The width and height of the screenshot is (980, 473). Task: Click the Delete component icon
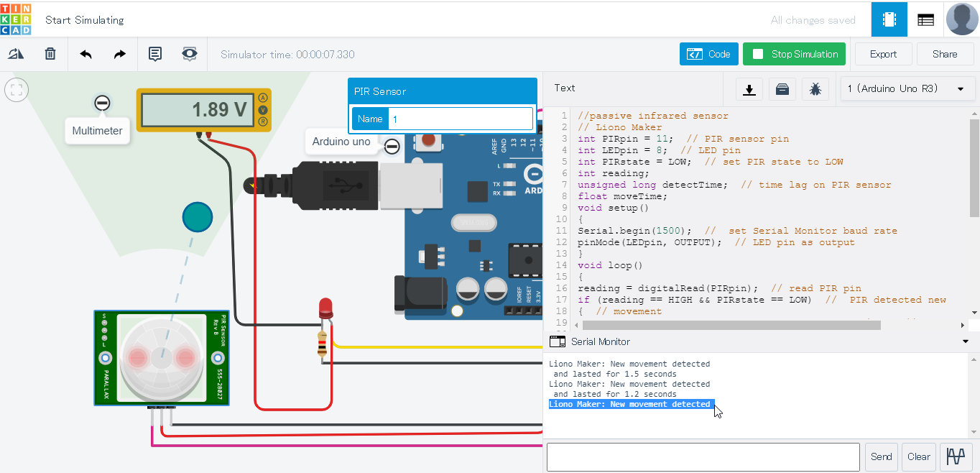tap(50, 53)
